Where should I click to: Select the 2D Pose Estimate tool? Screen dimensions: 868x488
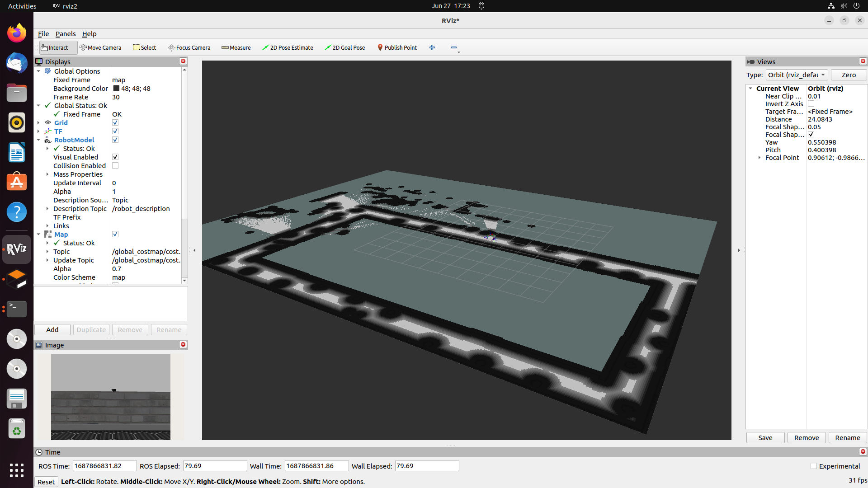click(288, 47)
